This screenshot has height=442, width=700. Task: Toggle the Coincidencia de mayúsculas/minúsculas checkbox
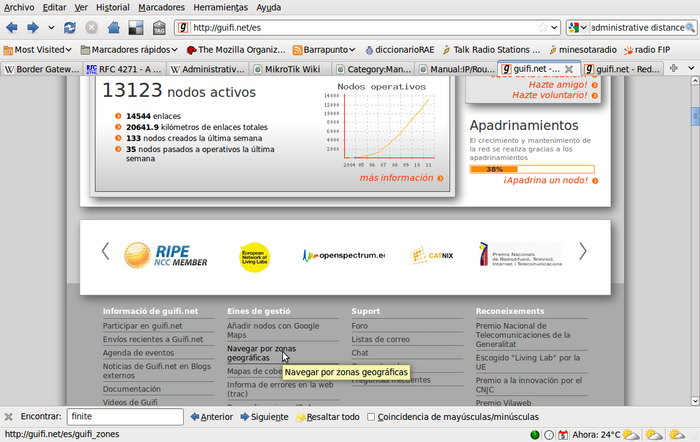point(371,417)
